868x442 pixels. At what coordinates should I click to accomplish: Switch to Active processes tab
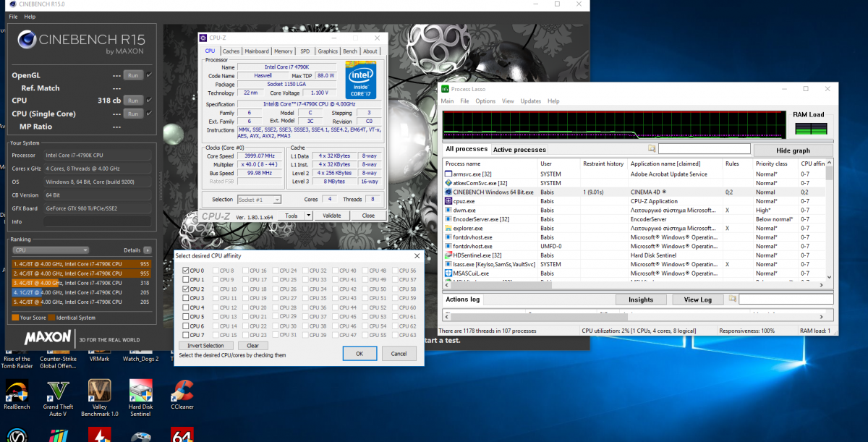[x=519, y=150]
